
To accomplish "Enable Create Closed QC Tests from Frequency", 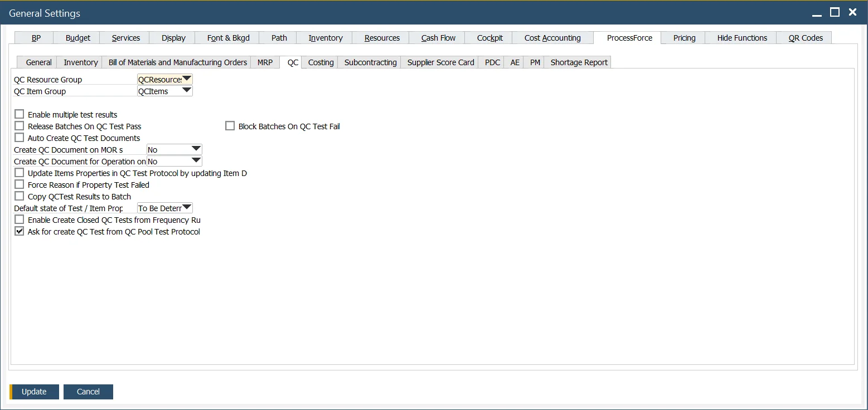I will (19, 219).
